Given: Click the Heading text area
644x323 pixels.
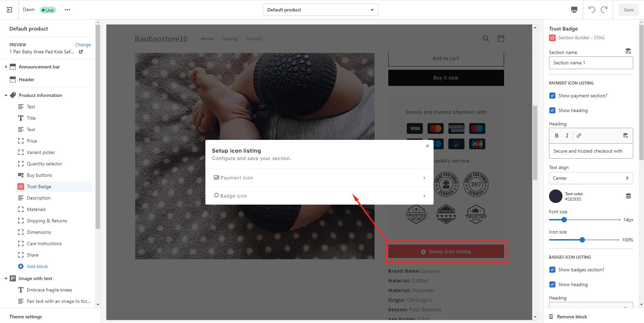Looking at the screenshot, I should coord(591,151).
